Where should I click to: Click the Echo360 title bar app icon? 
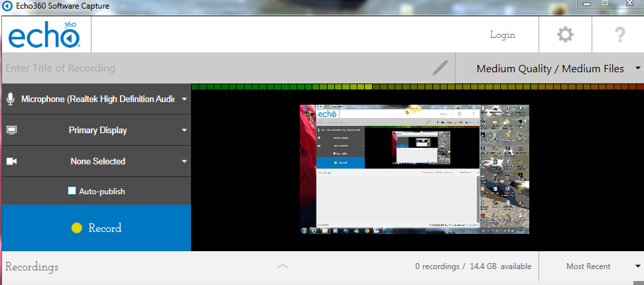point(7,6)
